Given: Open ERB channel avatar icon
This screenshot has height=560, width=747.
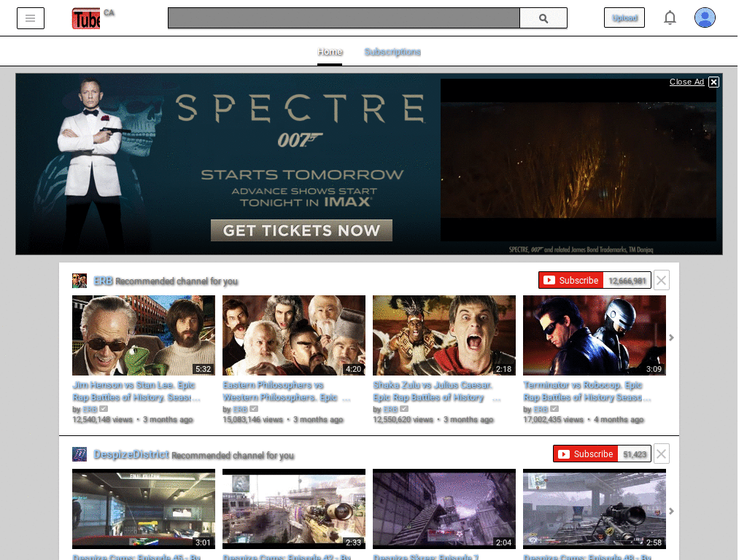Looking at the screenshot, I should 80,281.
